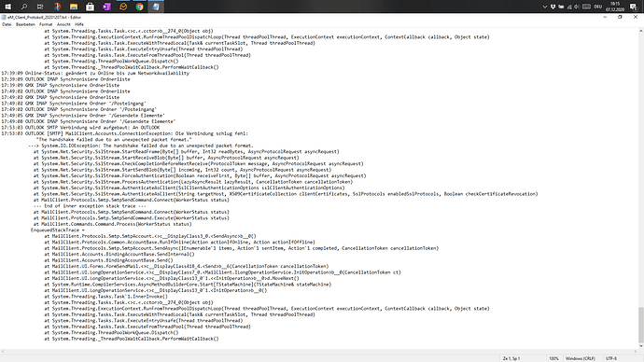The height and width of the screenshot is (362, 644).
Task: Switch to eM Client in the taskbar
Action: click(x=123, y=7)
